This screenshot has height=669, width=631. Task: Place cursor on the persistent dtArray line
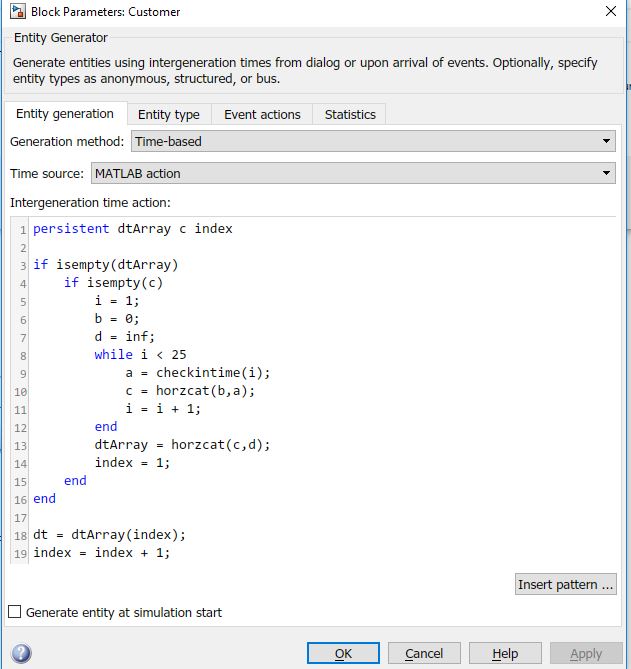(132, 229)
